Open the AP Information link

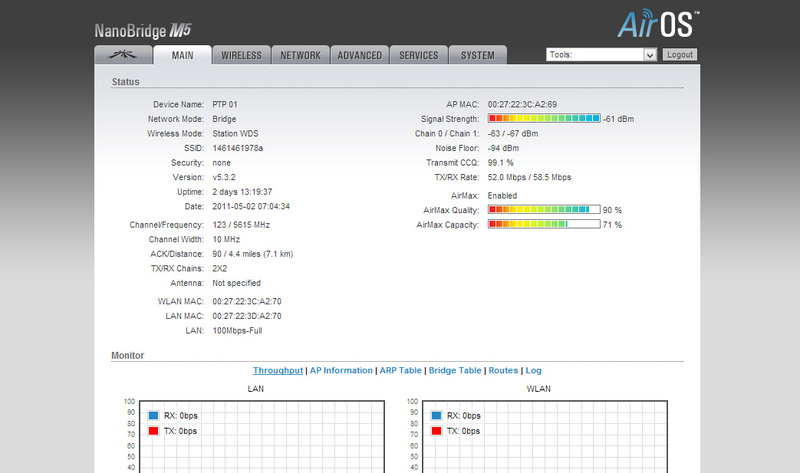(x=341, y=370)
